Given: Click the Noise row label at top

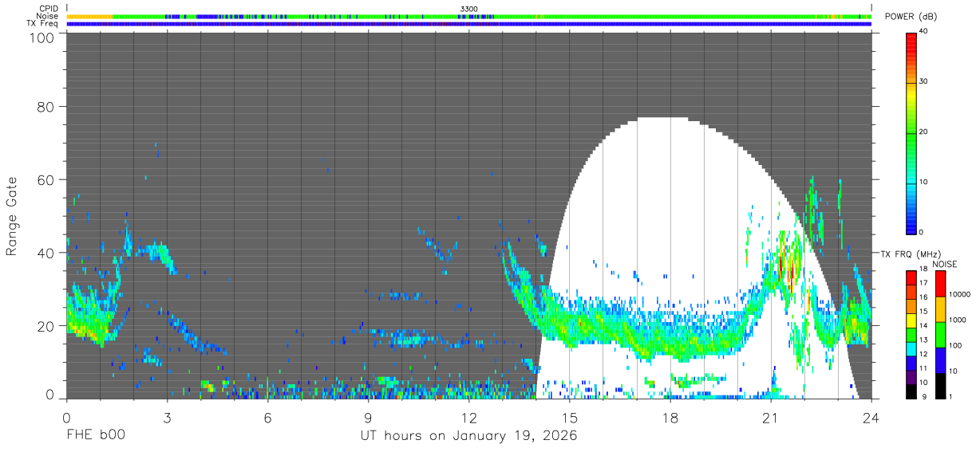Looking at the screenshot, I should pyautogui.click(x=47, y=16).
